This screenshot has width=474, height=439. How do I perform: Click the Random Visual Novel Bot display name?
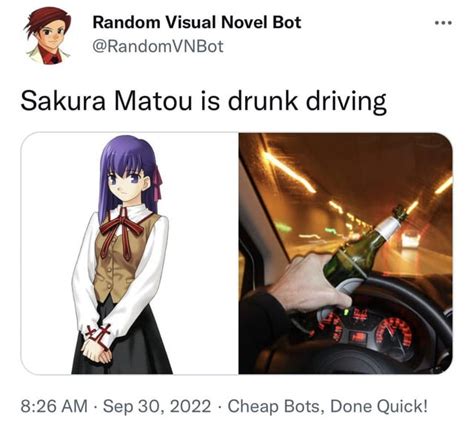[197, 23]
